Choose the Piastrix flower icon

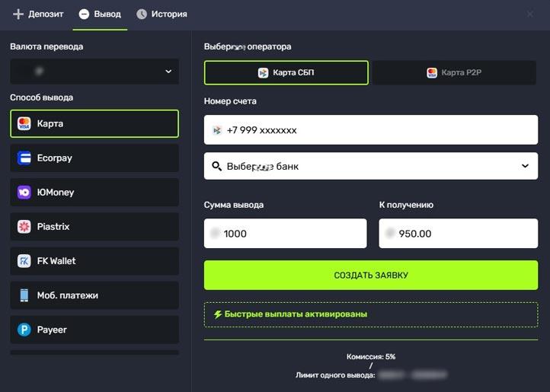[24, 227]
